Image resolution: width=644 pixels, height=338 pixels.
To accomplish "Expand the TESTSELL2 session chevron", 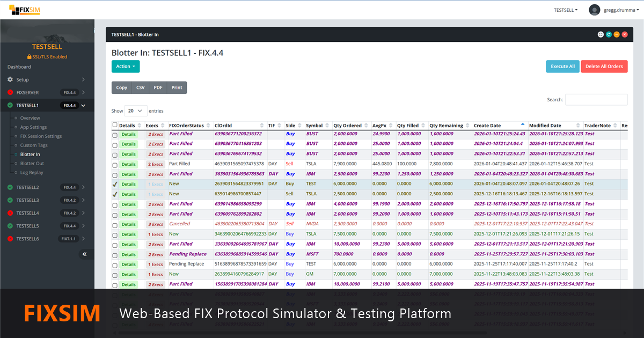I will click(x=83, y=187).
